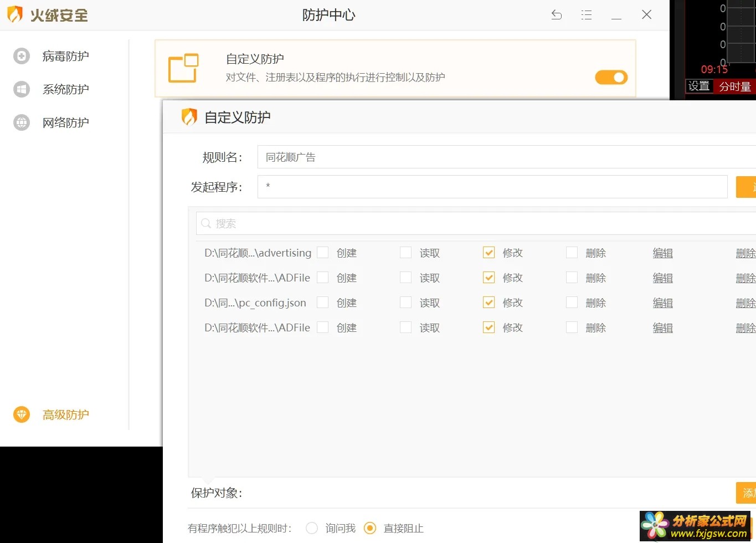756x543 pixels.
Task: Click the back arrow icon in title bar
Action: [557, 15]
